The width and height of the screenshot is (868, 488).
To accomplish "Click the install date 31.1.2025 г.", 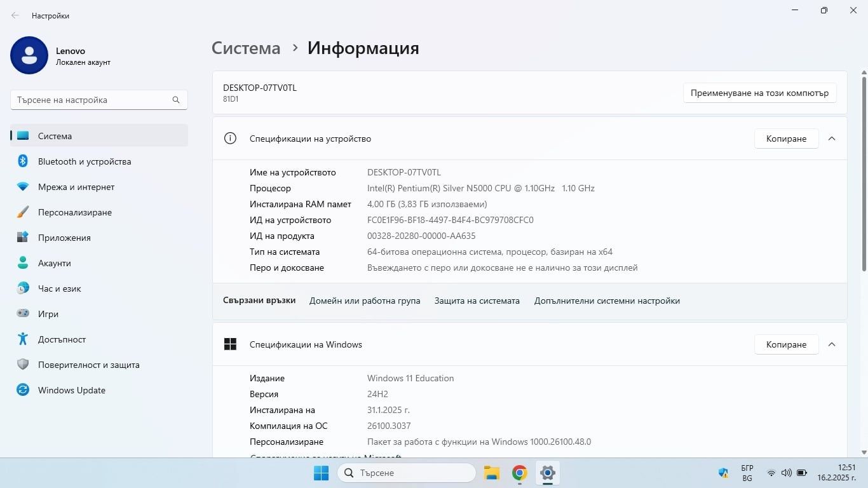I will click(x=388, y=410).
